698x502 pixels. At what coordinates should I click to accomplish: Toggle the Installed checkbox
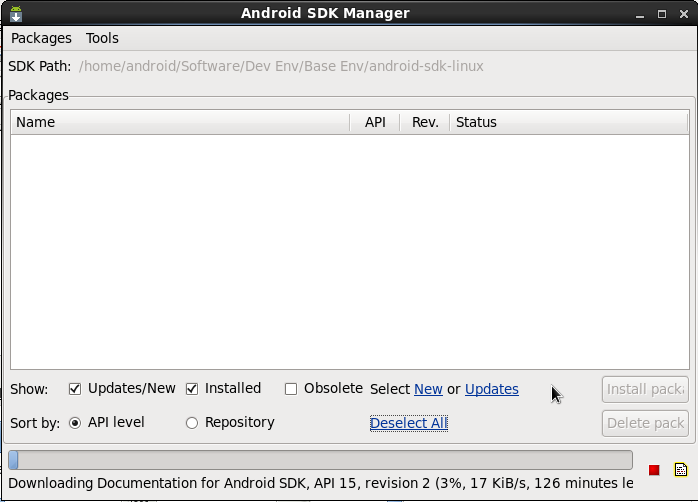point(192,389)
